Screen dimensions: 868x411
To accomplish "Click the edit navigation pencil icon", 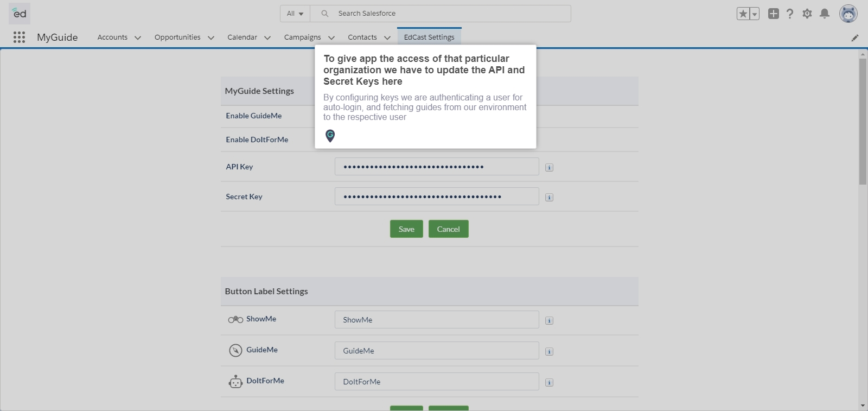I will pos(855,37).
